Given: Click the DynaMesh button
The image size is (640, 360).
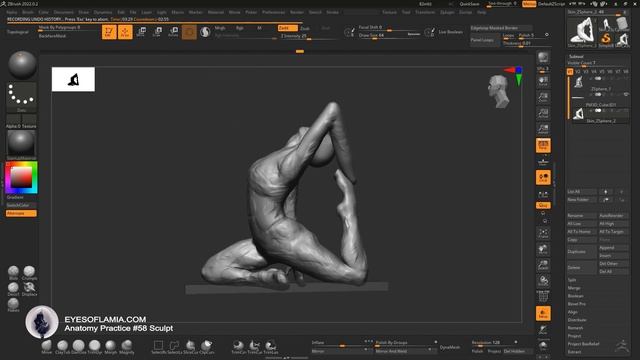Looking at the screenshot, I should pos(450,347).
